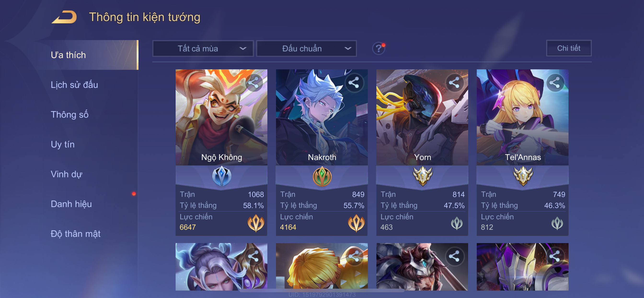Click the share icon on Yorn
Viewport: 644px width, 298px height.
coord(454,83)
